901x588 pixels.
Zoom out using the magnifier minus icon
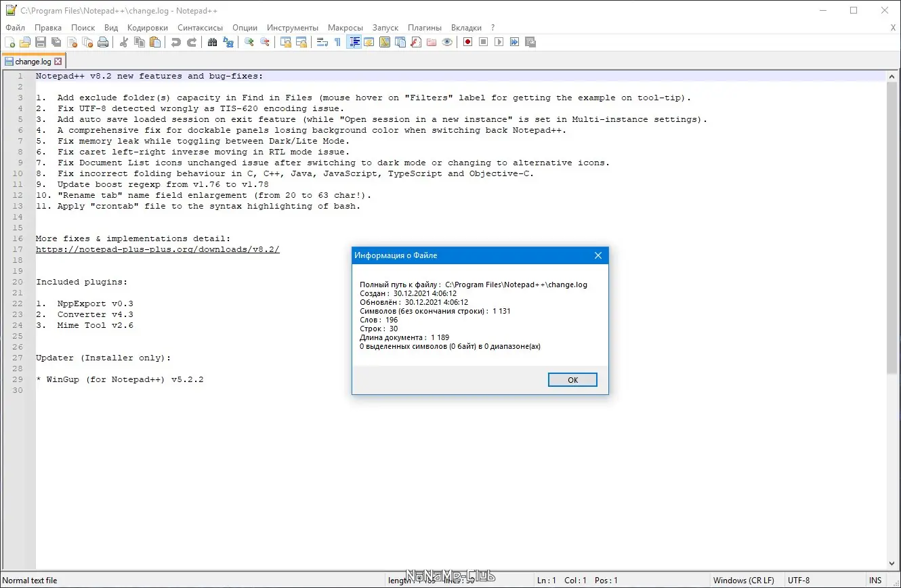[265, 42]
